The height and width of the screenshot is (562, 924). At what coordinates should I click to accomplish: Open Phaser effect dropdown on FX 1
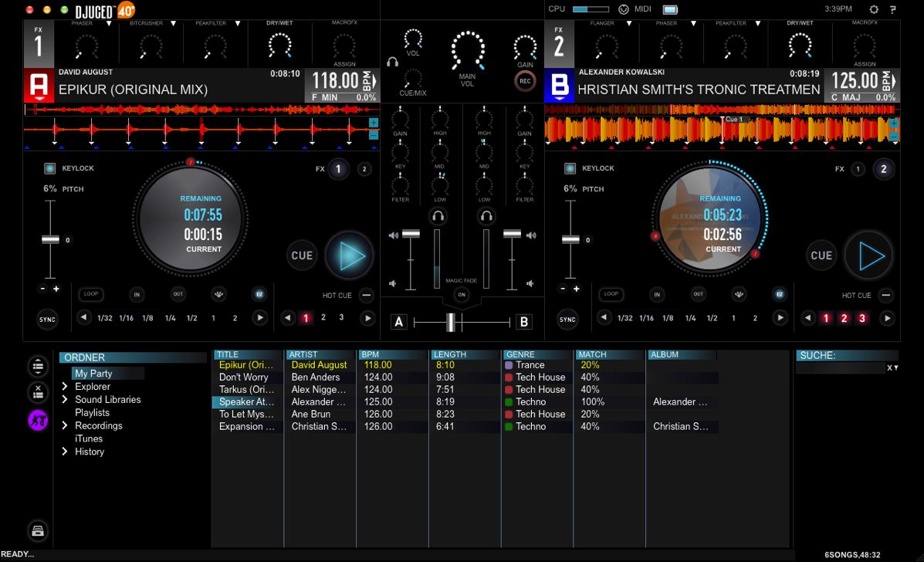[109, 24]
